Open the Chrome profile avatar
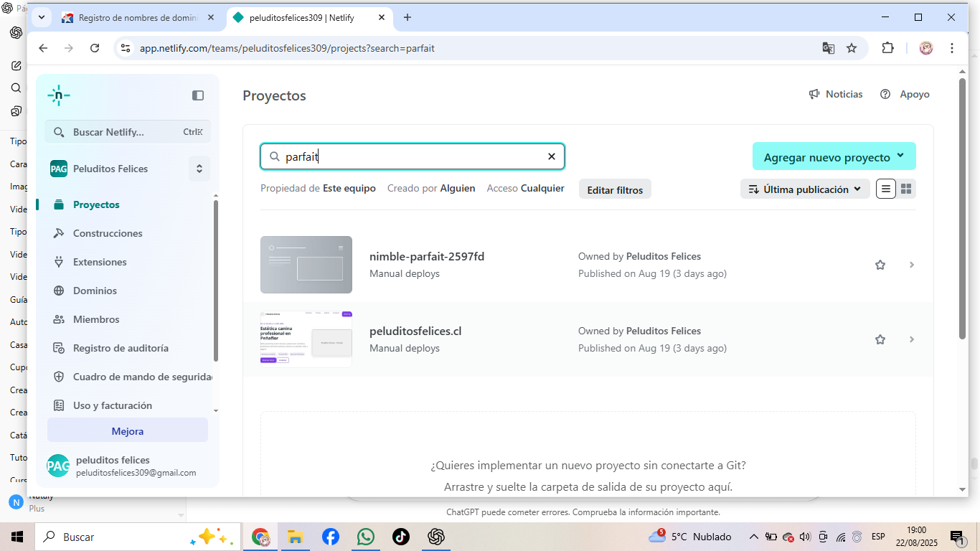The width and height of the screenshot is (980, 551). tap(926, 48)
